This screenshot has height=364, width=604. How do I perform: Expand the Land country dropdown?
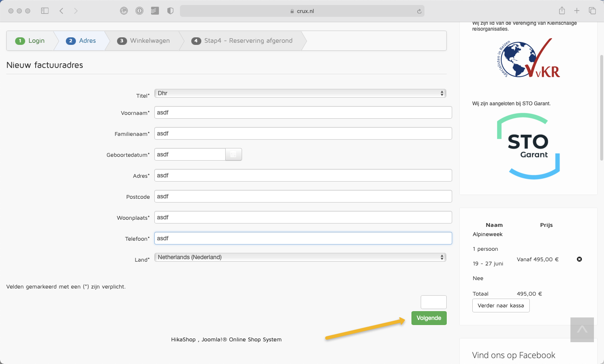[300, 257]
